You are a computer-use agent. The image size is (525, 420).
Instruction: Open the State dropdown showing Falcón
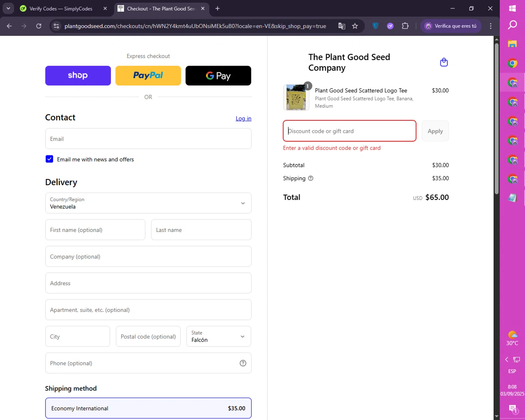(x=219, y=336)
